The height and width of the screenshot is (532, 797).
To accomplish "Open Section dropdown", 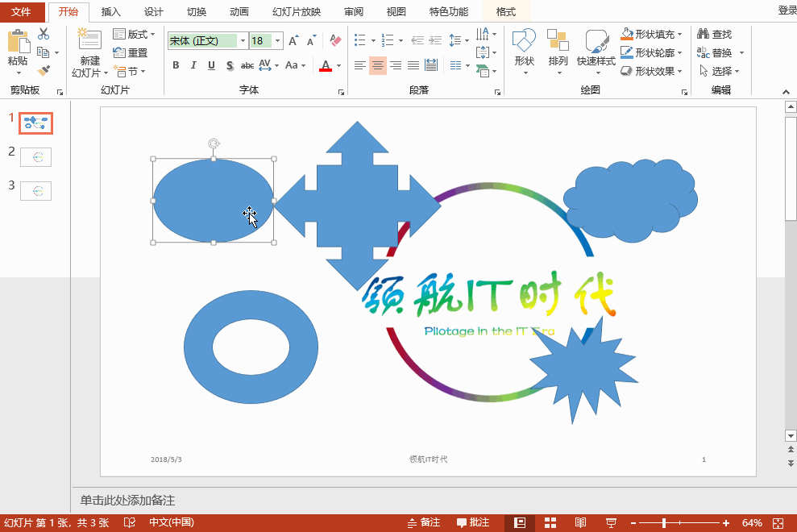I will (130, 71).
